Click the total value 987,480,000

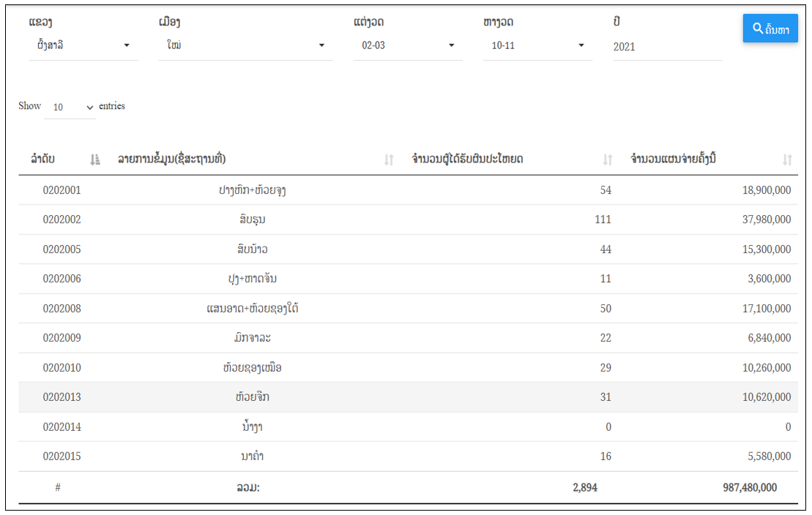(750, 488)
